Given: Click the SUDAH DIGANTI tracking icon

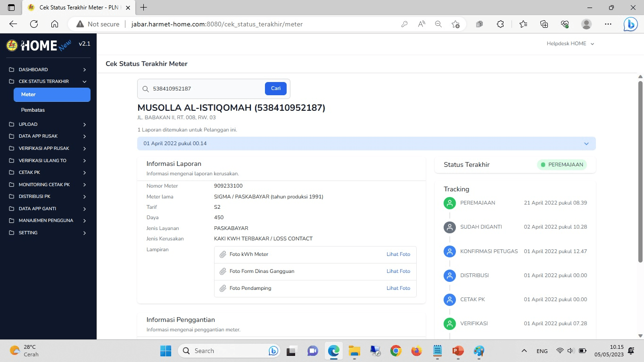Looking at the screenshot, I should 450,227.
